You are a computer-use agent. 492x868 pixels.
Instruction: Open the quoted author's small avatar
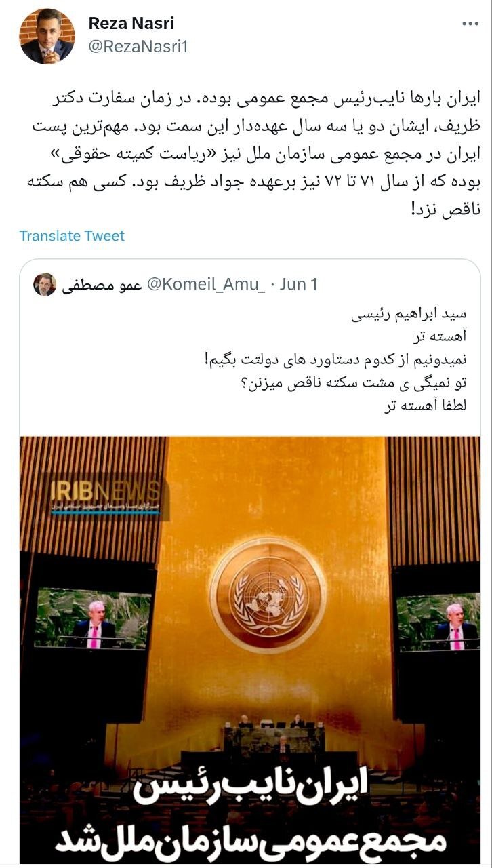coord(45,284)
